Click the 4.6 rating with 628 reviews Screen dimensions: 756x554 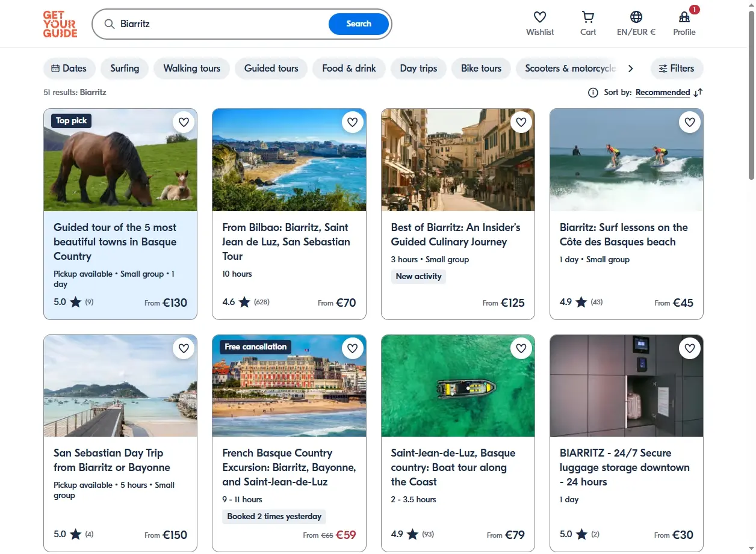click(246, 302)
